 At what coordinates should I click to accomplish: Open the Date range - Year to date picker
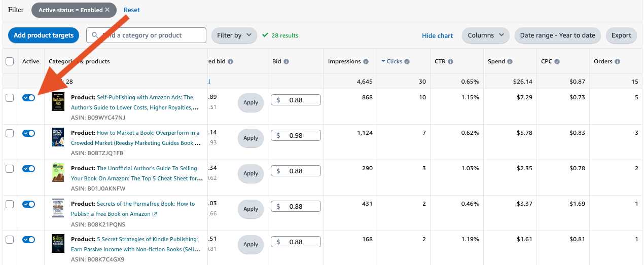(557, 35)
